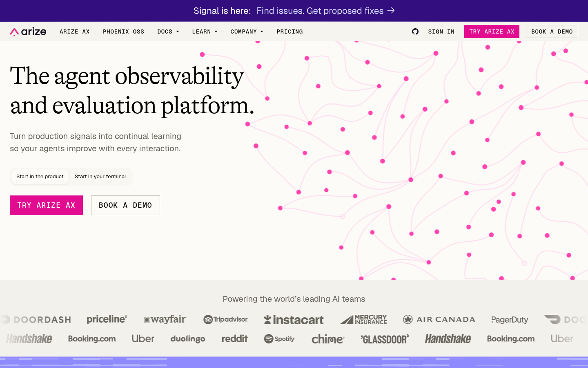Click the PagerDuty logo
Screen dimensions: 588x368
[x=510, y=320]
